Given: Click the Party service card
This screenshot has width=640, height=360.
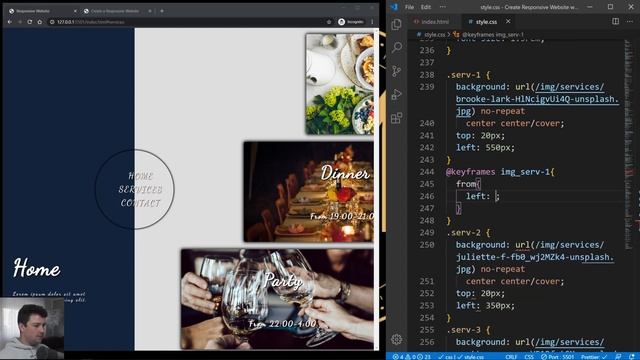Looking at the screenshot, I should [x=277, y=299].
